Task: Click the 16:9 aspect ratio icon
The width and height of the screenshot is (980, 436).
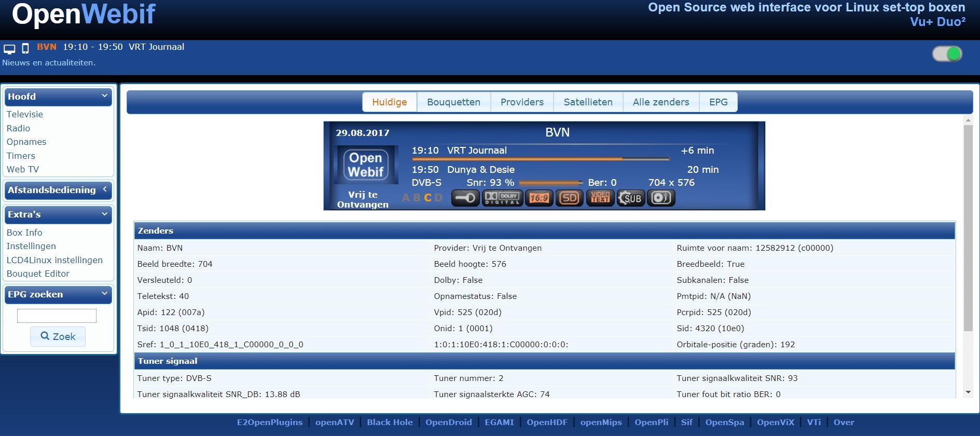Action: [x=539, y=198]
